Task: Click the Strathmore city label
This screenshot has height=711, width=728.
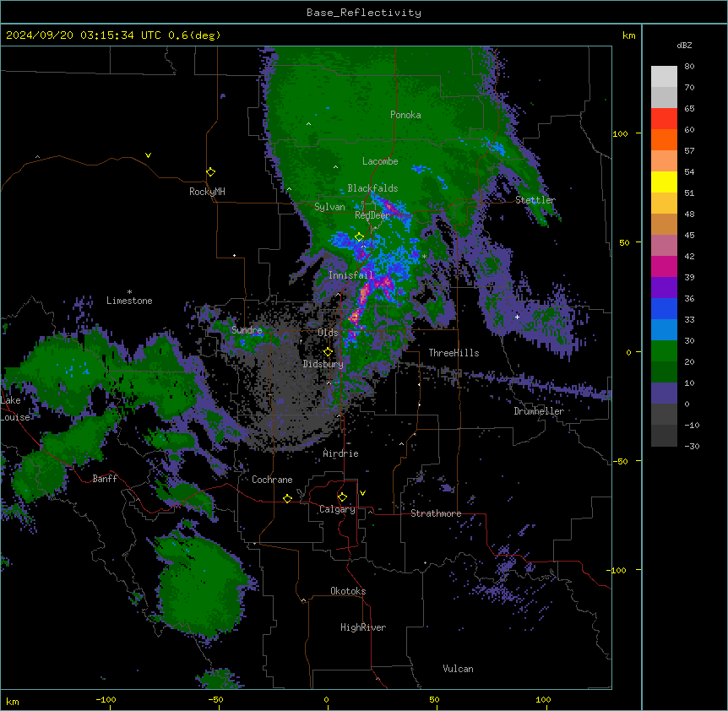Action: 436,513
